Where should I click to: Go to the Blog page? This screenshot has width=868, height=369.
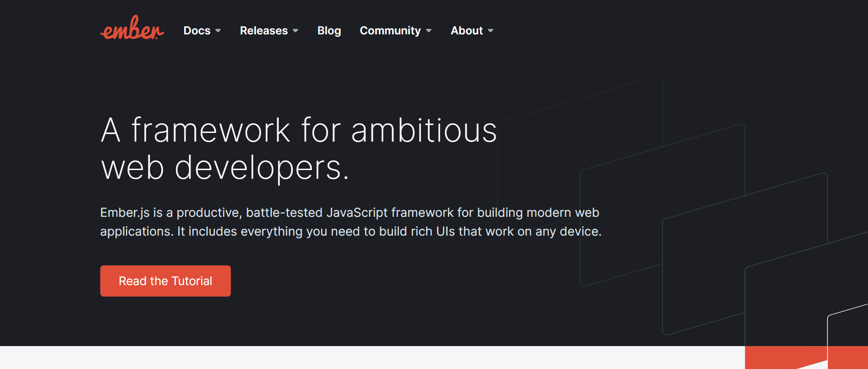point(329,31)
